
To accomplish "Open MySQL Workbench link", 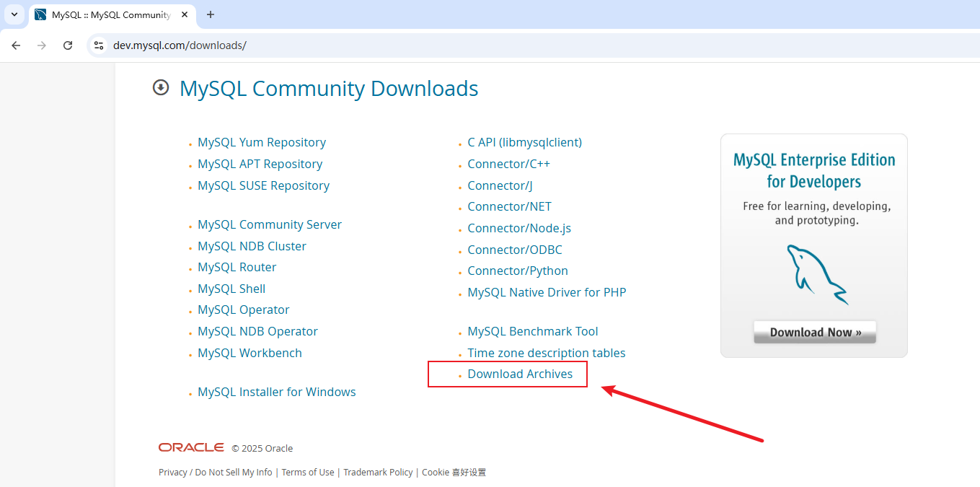I will click(x=250, y=354).
